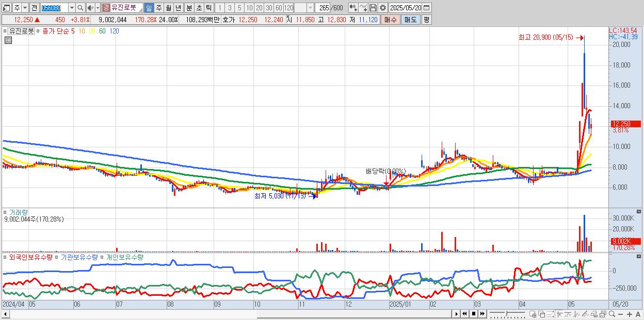
Task: Select the 20 interval button
Action: coord(259,8)
